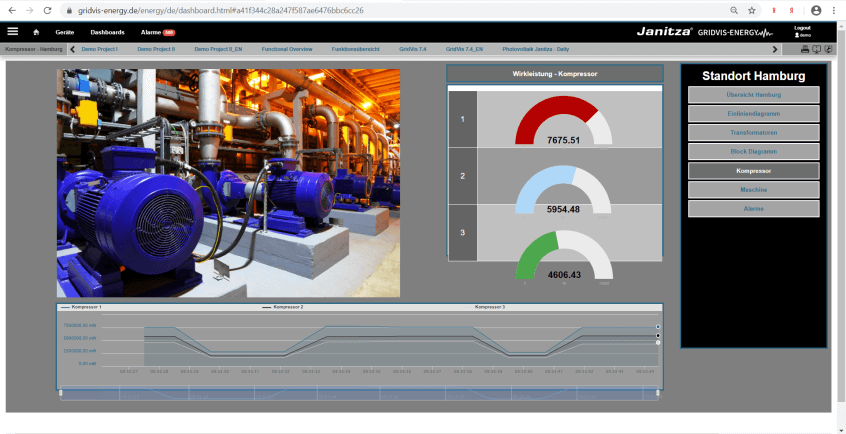Go to home via house icon
The image size is (846, 434).
point(37,32)
